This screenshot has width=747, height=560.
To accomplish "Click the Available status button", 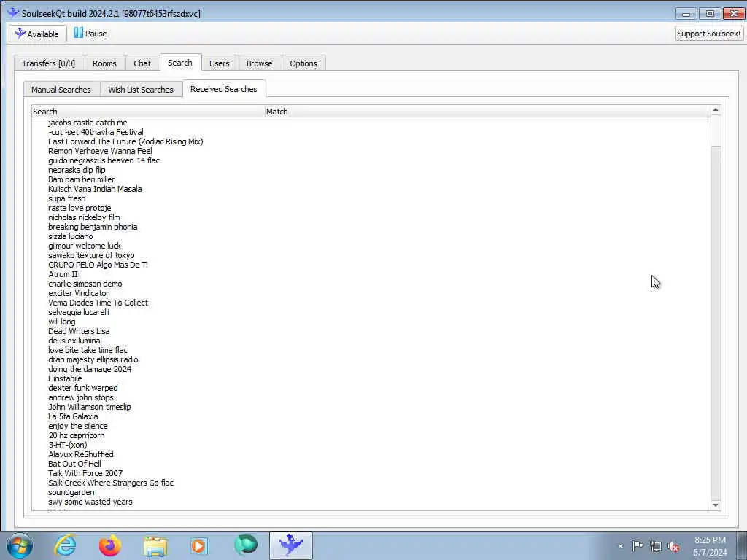I will click(x=38, y=34).
